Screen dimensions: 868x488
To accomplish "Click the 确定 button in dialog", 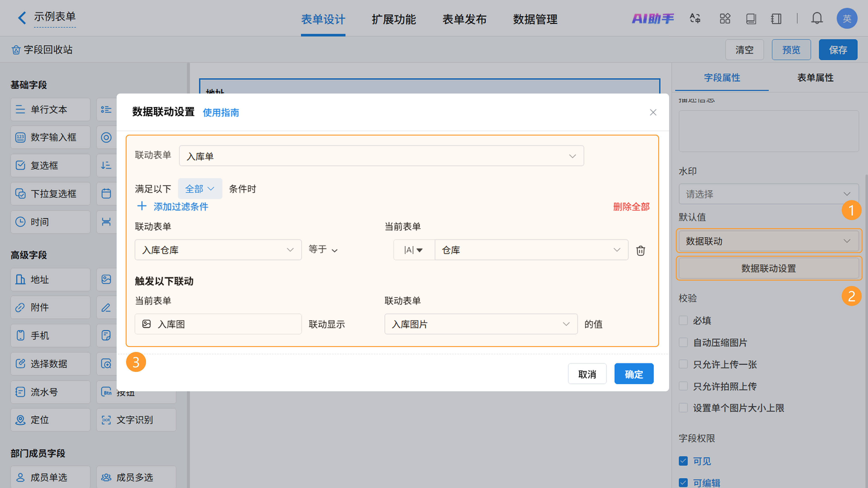I will (633, 374).
